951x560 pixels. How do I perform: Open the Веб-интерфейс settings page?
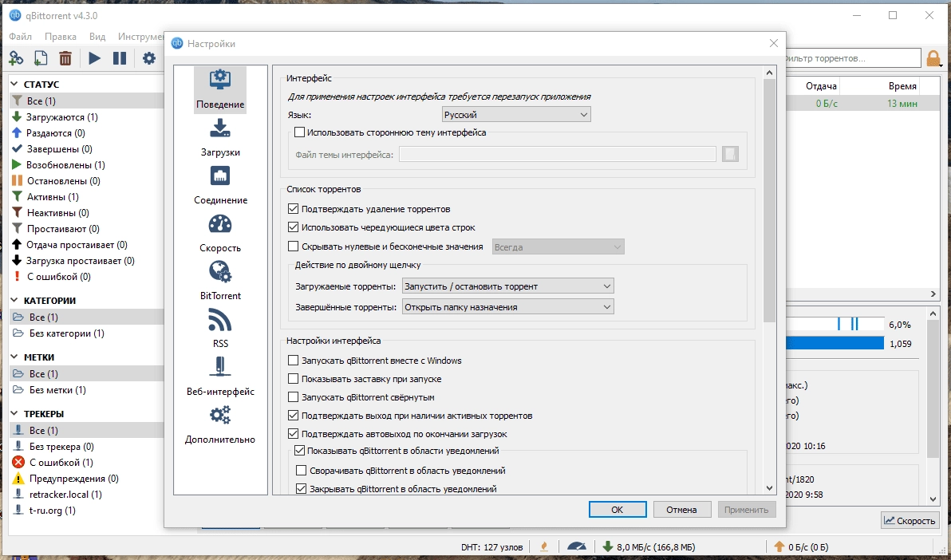220,377
